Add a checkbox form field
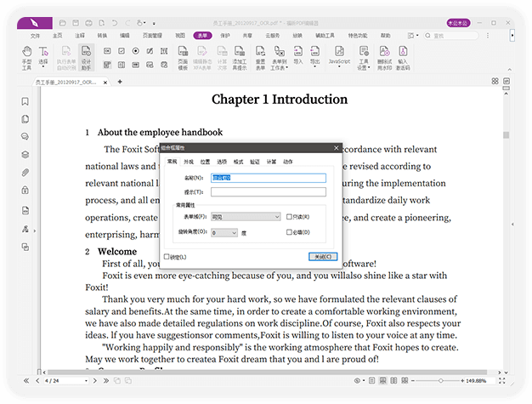The height and width of the screenshot is (404, 532). 122,51
